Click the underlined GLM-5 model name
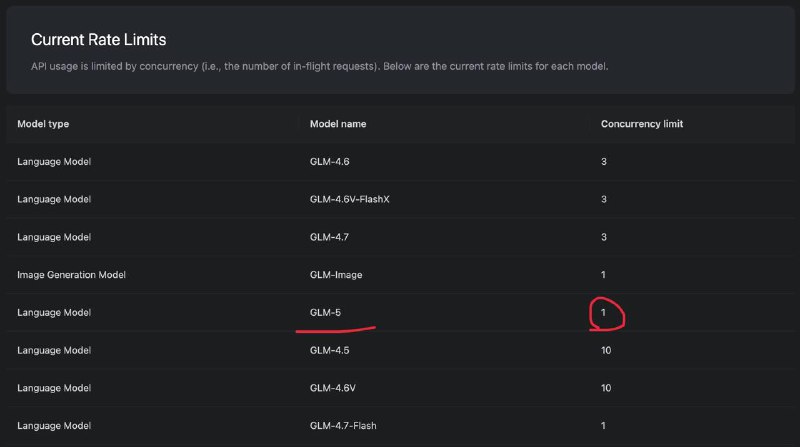This screenshot has height=447, width=800. 323,312
